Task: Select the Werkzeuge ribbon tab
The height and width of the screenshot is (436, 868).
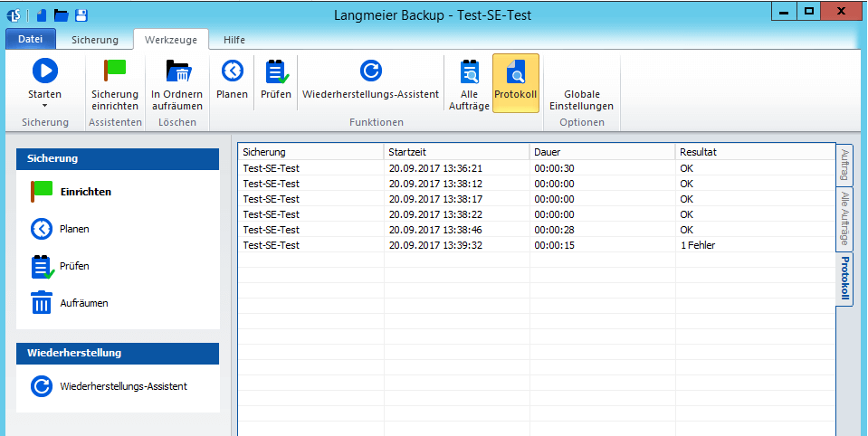Action: point(171,40)
